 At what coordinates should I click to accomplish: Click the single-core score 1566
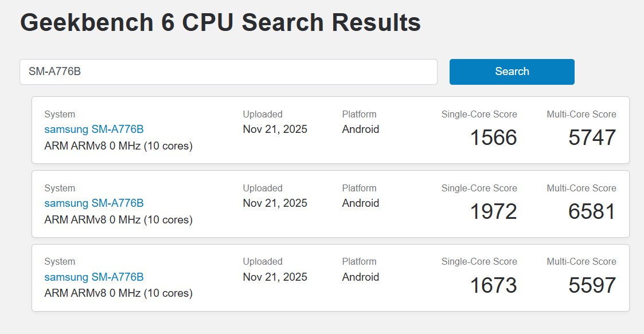493,138
